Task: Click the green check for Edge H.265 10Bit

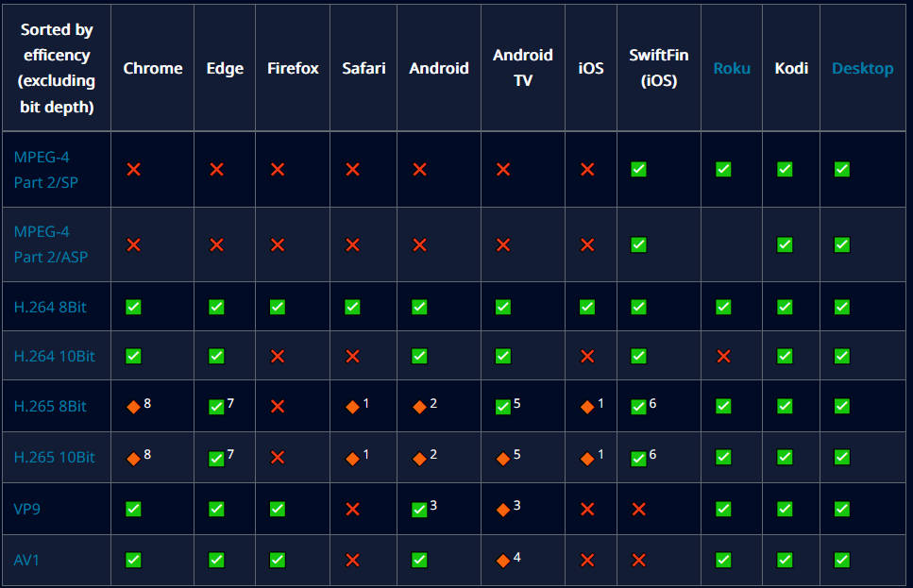Action: 216,458
